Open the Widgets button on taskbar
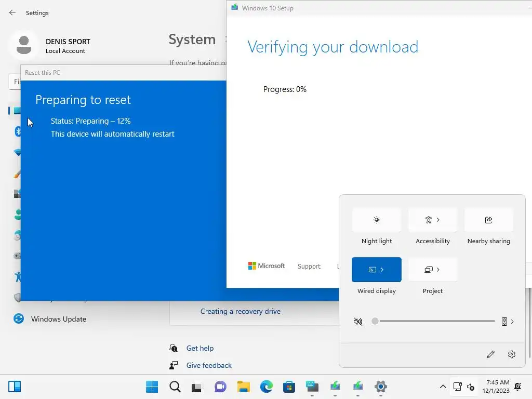Image resolution: width=532 pixels, height=399 pixels. tap(15, 387)
